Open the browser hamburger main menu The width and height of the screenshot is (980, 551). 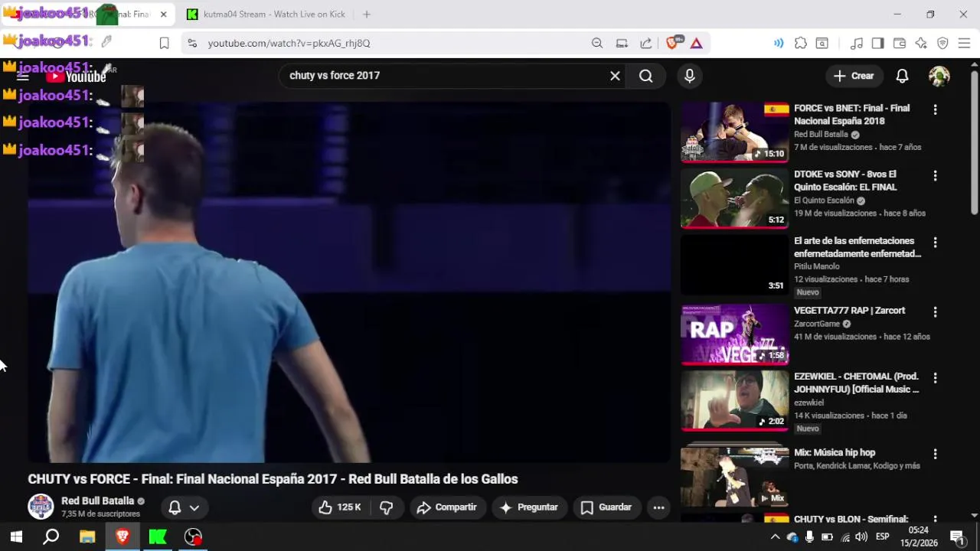coord(964,44)
